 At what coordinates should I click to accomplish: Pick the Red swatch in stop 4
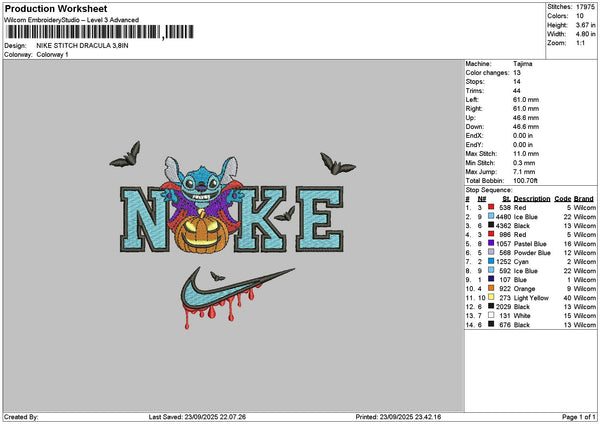(x=491, y=234)
